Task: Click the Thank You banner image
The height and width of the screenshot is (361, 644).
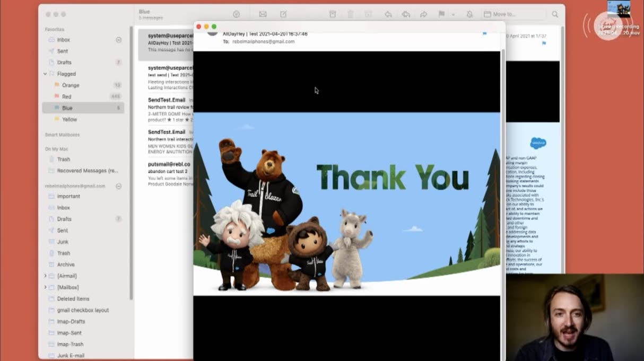Action: [x=346, y=204]
